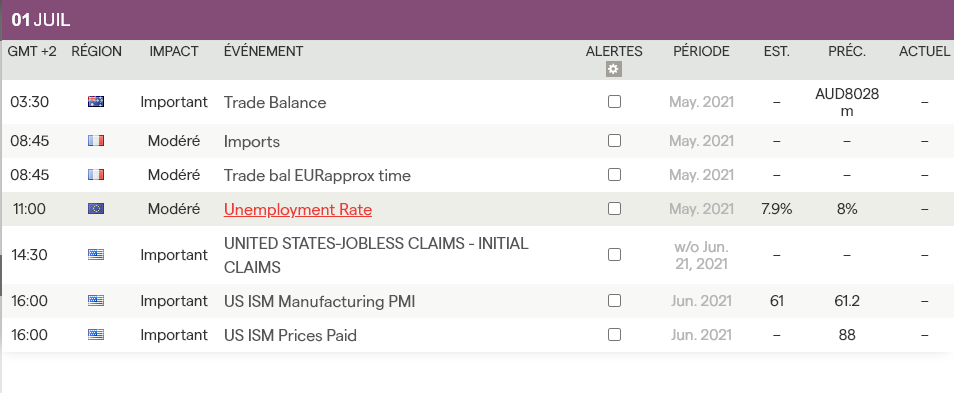Click the US flag on the Jobless Claims row

point(96,254)
